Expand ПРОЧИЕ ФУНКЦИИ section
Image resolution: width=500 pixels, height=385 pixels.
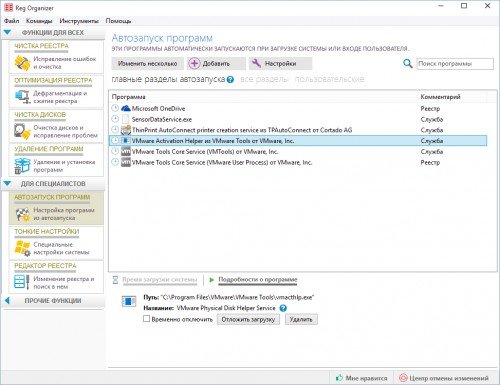[7, 301]
